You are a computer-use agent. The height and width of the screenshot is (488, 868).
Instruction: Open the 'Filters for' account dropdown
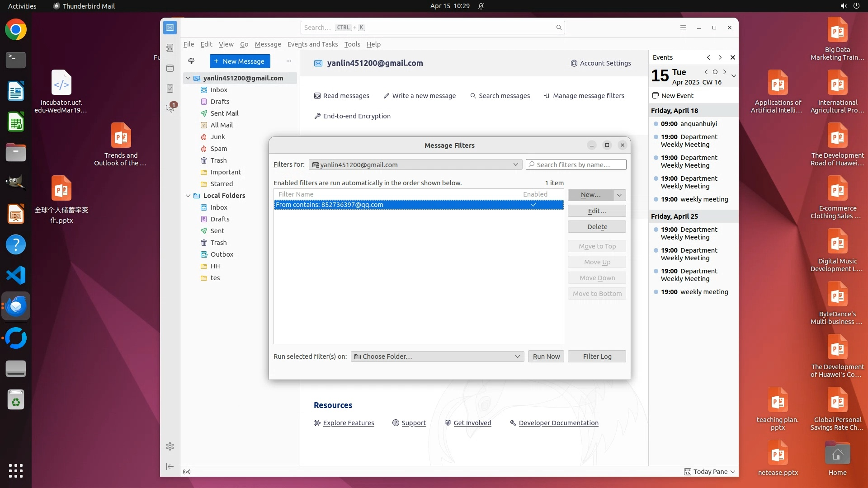(x=415, y=165)
